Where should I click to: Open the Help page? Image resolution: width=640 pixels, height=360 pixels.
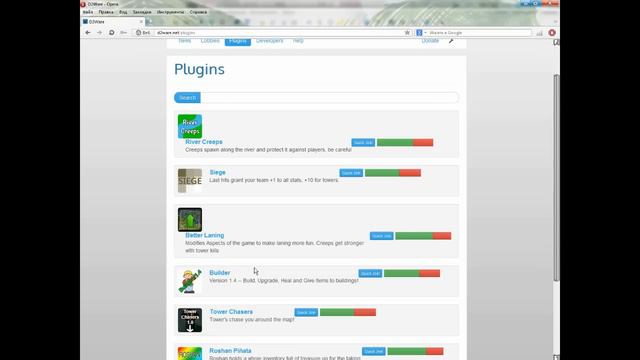tap(298, 41)
